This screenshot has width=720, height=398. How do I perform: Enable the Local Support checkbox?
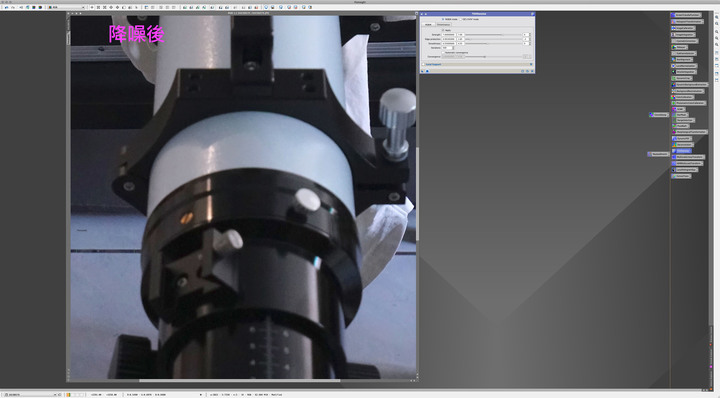(423, 64)
